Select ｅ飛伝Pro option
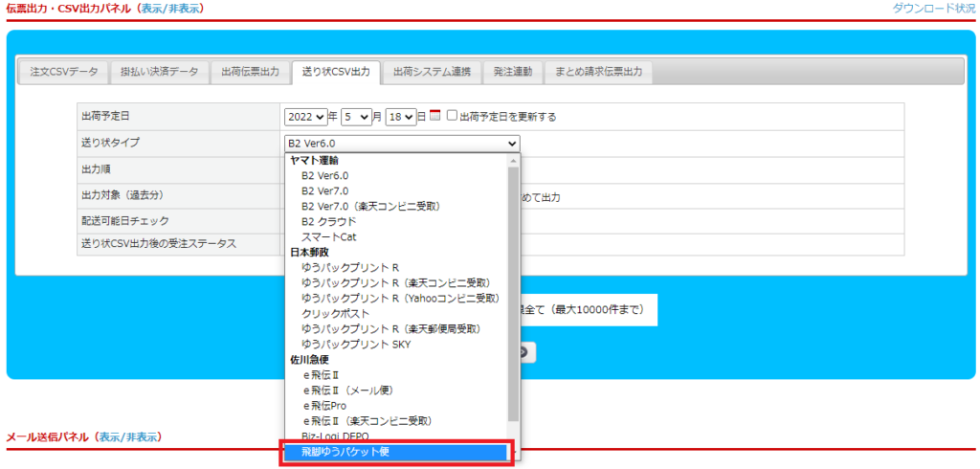Screen dimensions: 980x469 pyautogui.click(x=398, y=405)
